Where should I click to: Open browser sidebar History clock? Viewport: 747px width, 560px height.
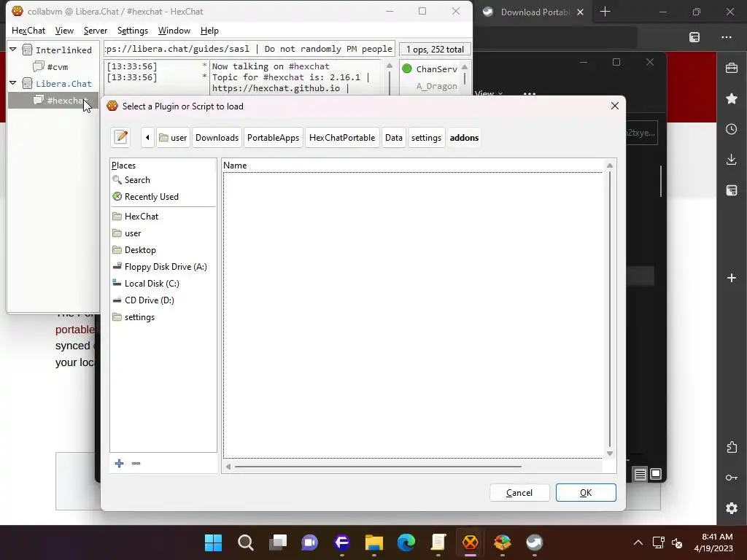coord(731,129)
